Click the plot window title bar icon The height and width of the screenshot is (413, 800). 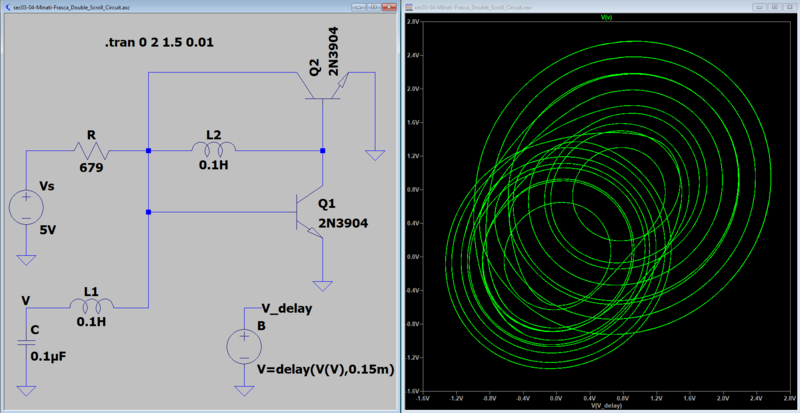pyautogui.click(x=408, y=6)
